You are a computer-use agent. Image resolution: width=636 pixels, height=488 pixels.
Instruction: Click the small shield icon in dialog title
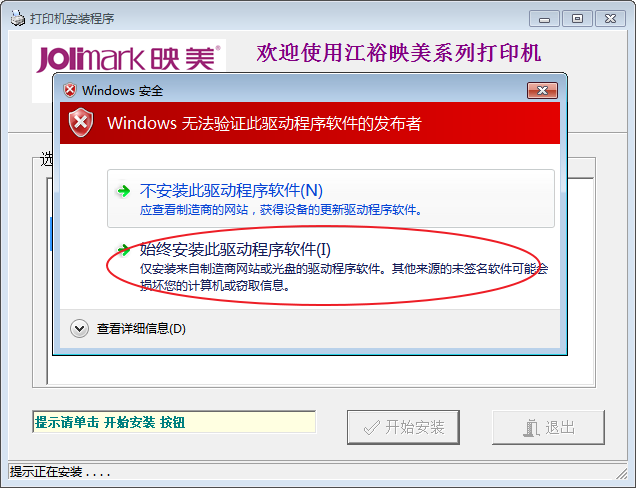click(70, 90)
